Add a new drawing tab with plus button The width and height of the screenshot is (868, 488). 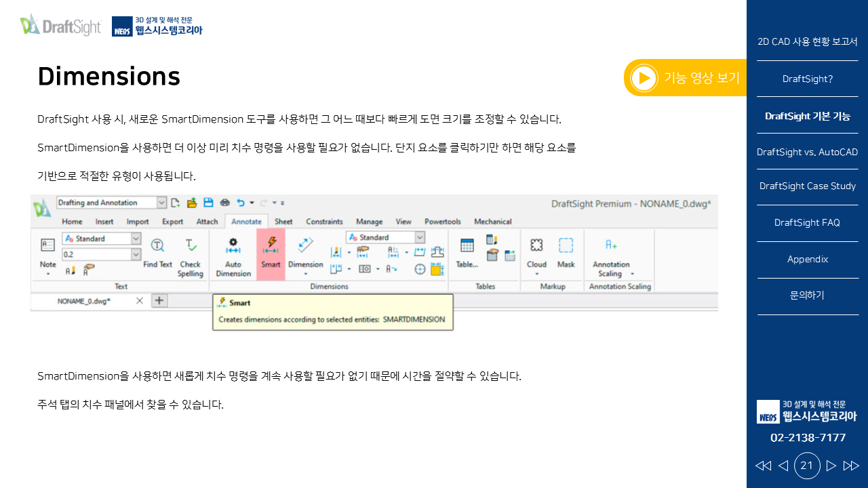point(159,300)
